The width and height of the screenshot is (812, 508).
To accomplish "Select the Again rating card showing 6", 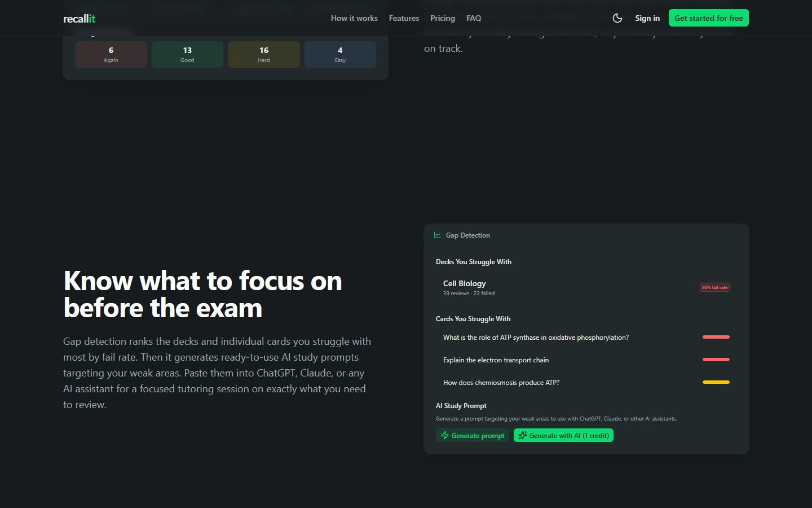I will coord(111,54).
